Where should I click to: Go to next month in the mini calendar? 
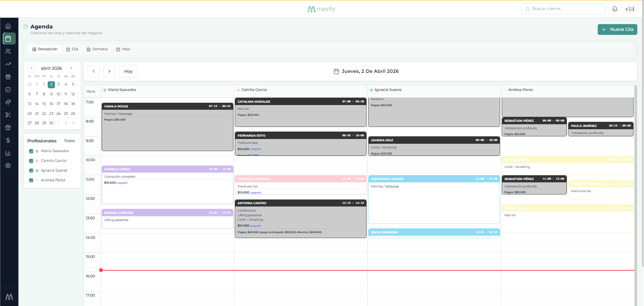tap(71, 68)
